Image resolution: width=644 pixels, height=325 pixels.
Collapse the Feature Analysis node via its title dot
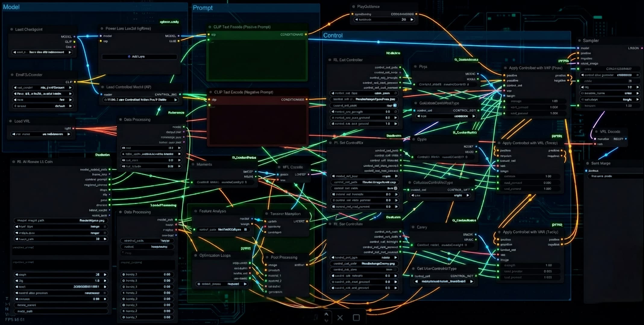tap(196, 211)
